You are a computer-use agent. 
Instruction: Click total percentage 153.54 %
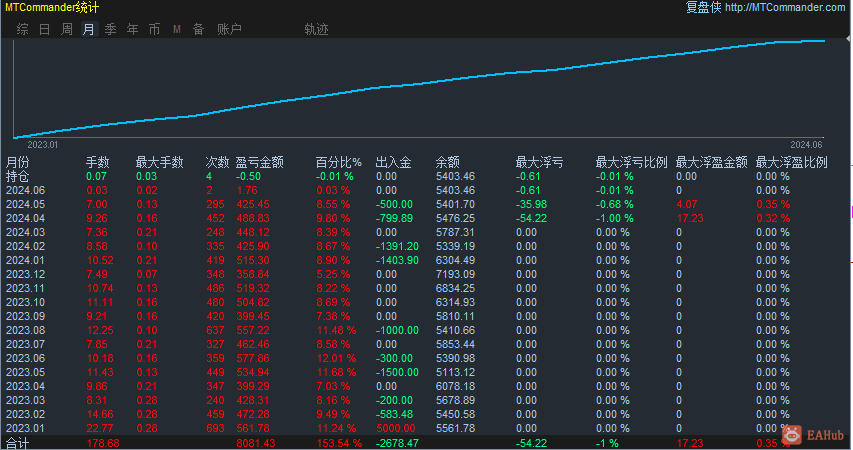click(339, 443)
